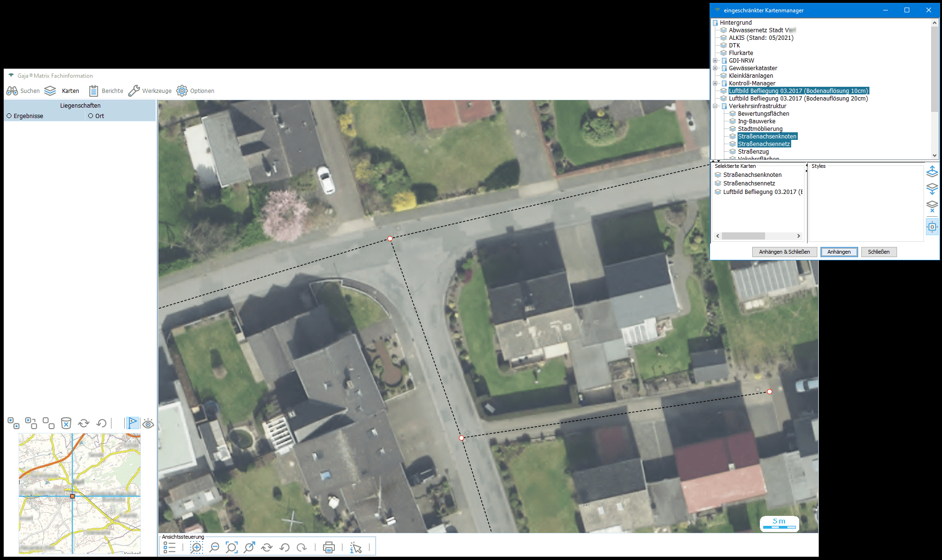Select the Bewertungsflächen layer
The width and height of the screenshot is (942, 560).
click(x=764, y=114)
